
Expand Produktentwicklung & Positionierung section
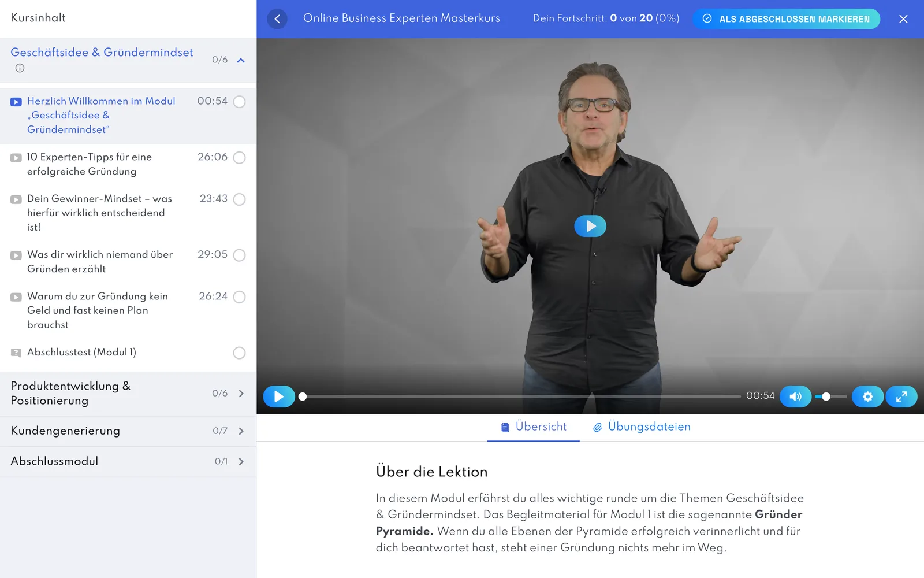128,394
